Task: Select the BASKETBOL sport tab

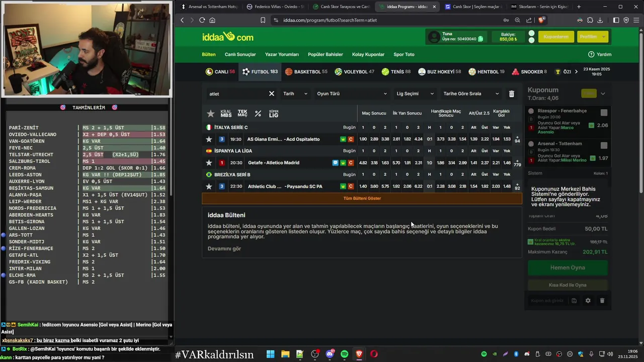Action: click(x=306, y=72)
